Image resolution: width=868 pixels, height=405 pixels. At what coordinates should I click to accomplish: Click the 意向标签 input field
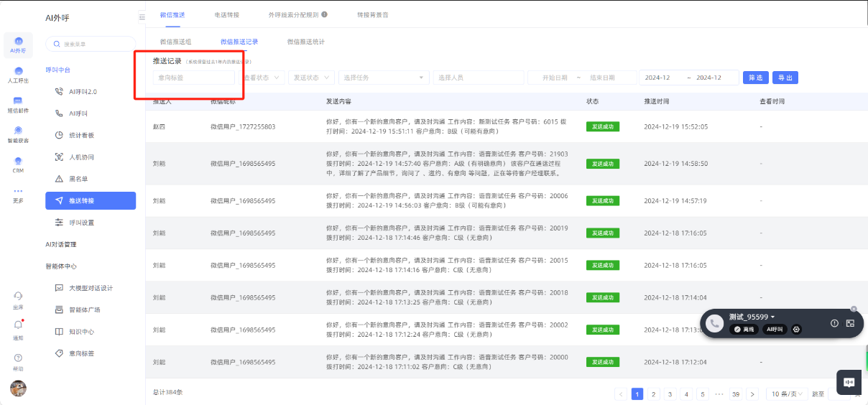pyautogui.click(x=193, y=78)
